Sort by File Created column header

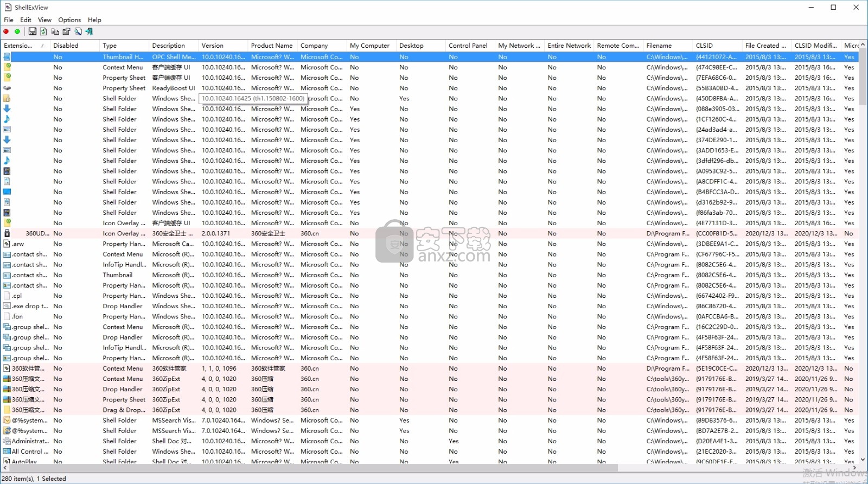(x=766, y=46)
